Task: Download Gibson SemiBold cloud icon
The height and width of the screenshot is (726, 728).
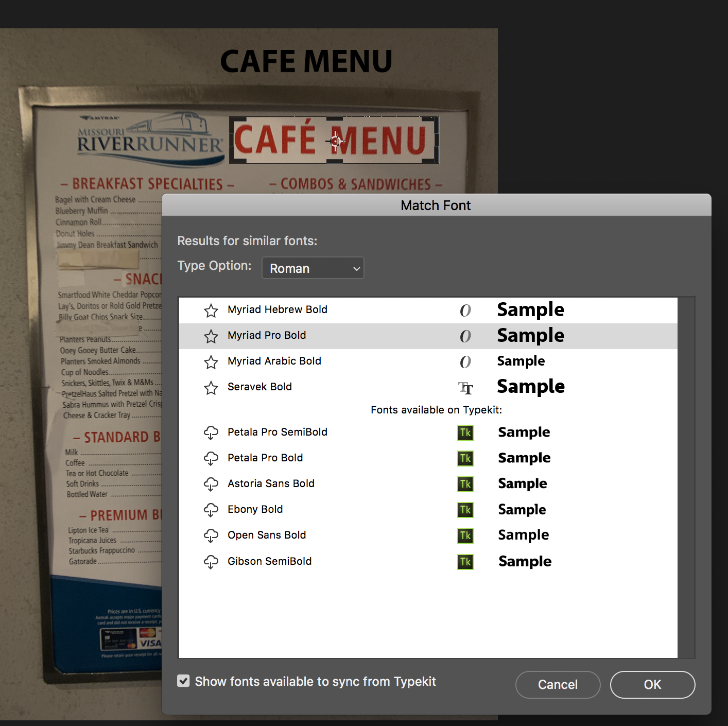Action: coord(211,562)
